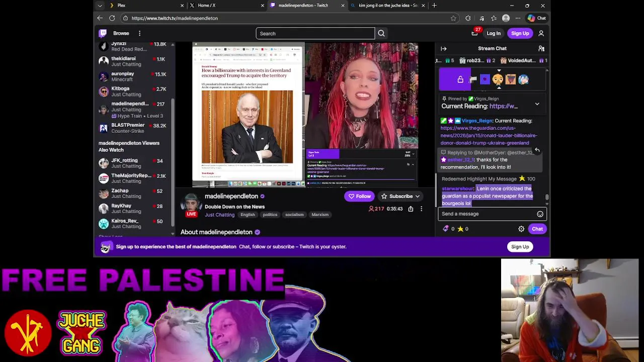
Task: Open TheMajorityReport channel in sidebar
Action: pos(133,178)
